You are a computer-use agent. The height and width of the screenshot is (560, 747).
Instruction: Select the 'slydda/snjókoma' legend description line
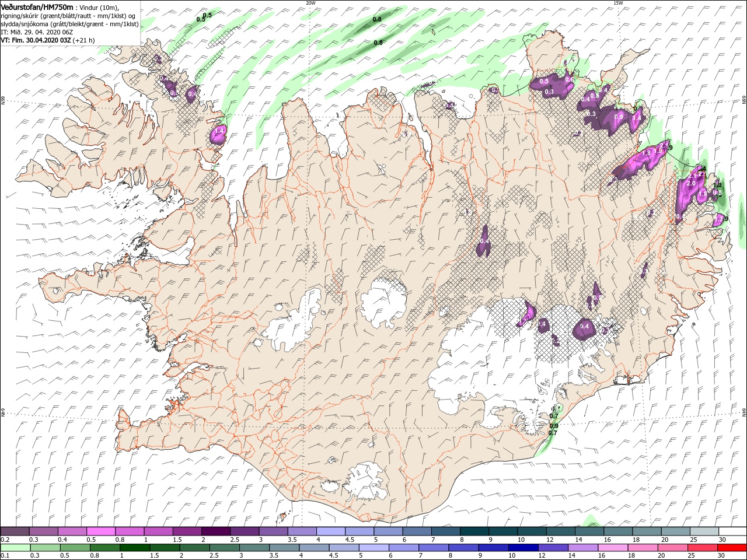69,24
